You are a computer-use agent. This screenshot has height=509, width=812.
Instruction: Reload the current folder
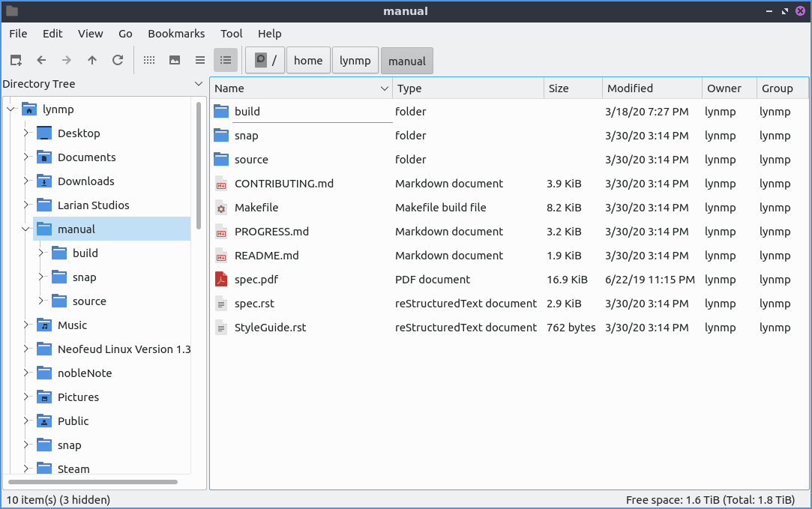[x=118, y=61]
